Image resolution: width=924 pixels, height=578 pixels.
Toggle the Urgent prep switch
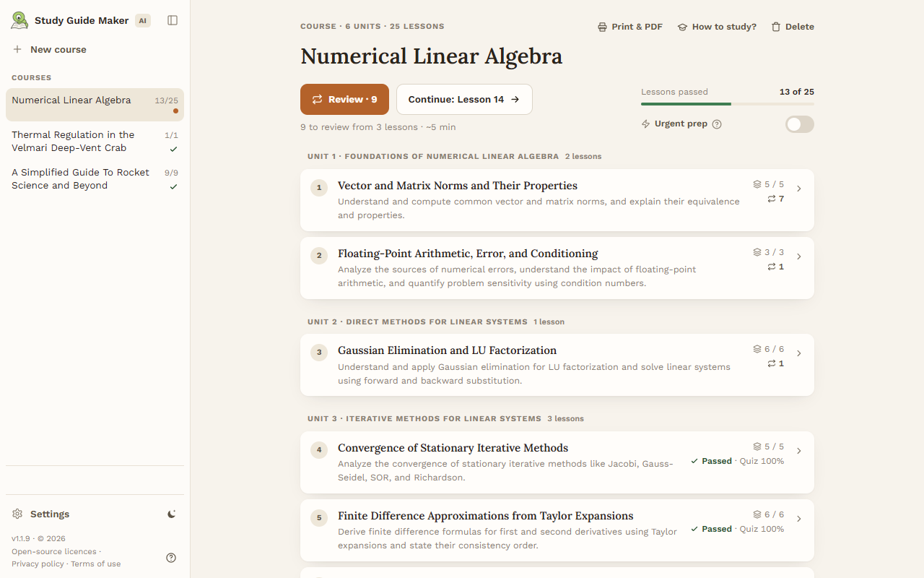point(800,124)
